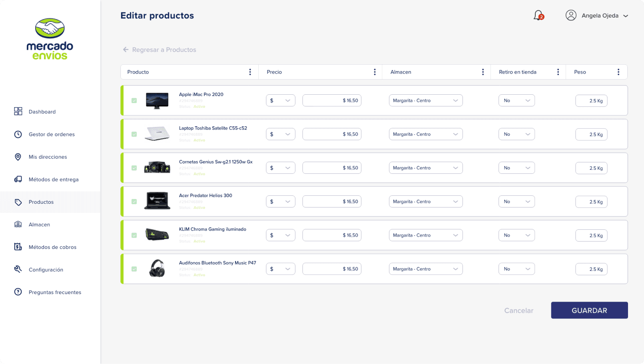The width and height of the screenshot is (644, 364).
Task: Click Cornetas Genius speaker thumbnail
Action: point(157,167)
